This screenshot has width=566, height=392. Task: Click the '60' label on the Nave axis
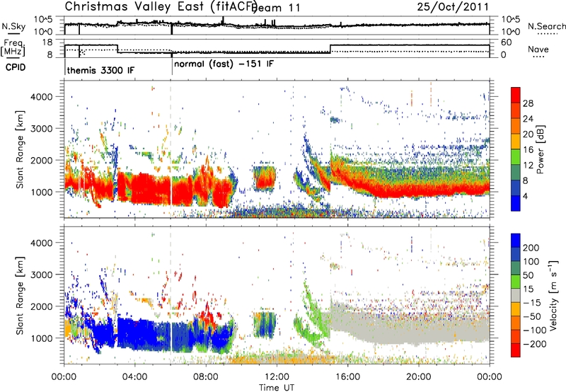(507, 42)
